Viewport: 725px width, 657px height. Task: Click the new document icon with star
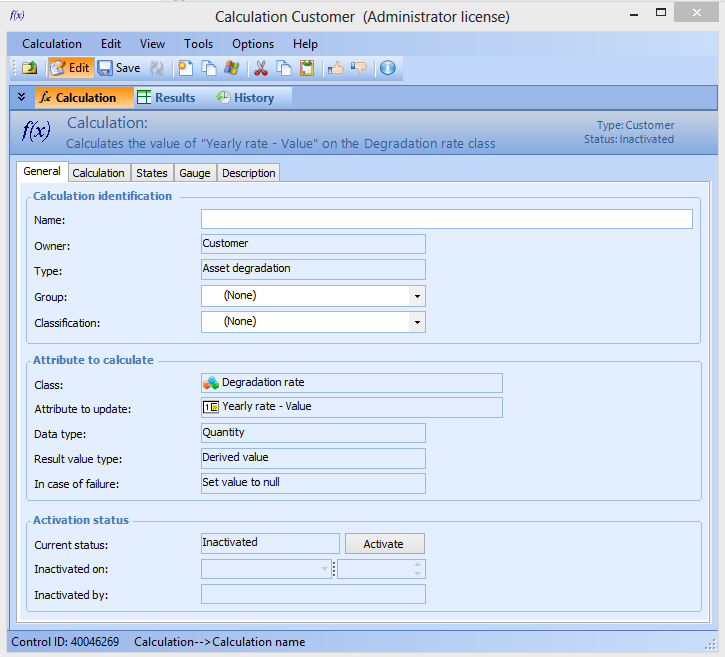(x=185, y=68)
